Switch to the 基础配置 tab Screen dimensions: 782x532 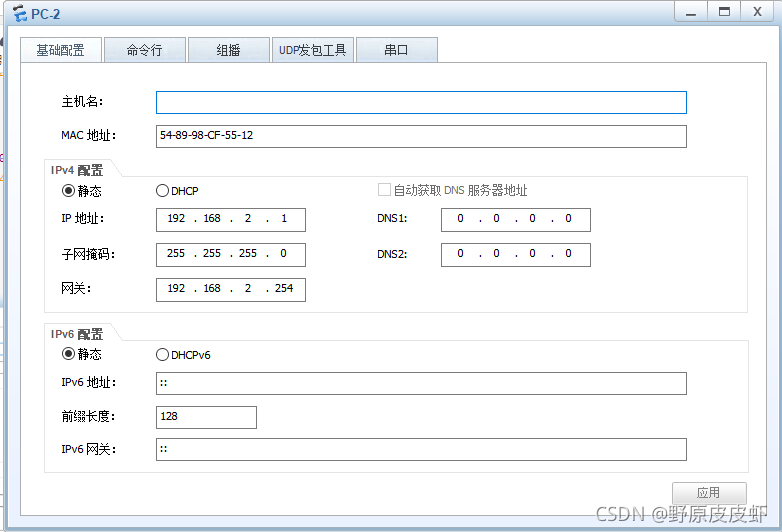point(61,50)
